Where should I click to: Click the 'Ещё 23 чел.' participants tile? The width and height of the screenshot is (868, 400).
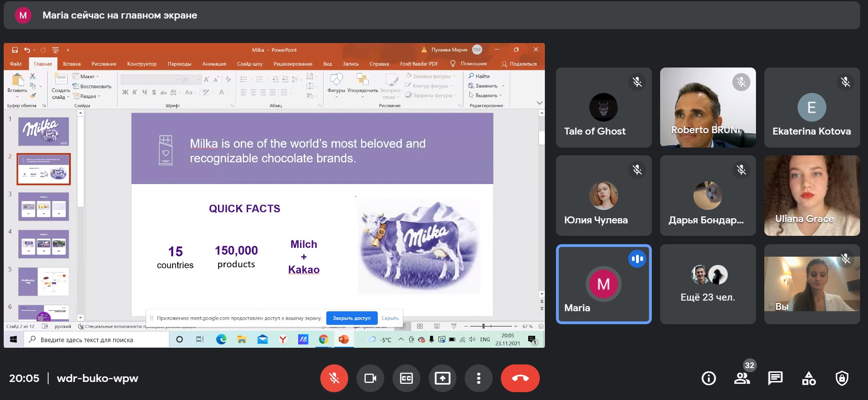click(x=708, y=284)
